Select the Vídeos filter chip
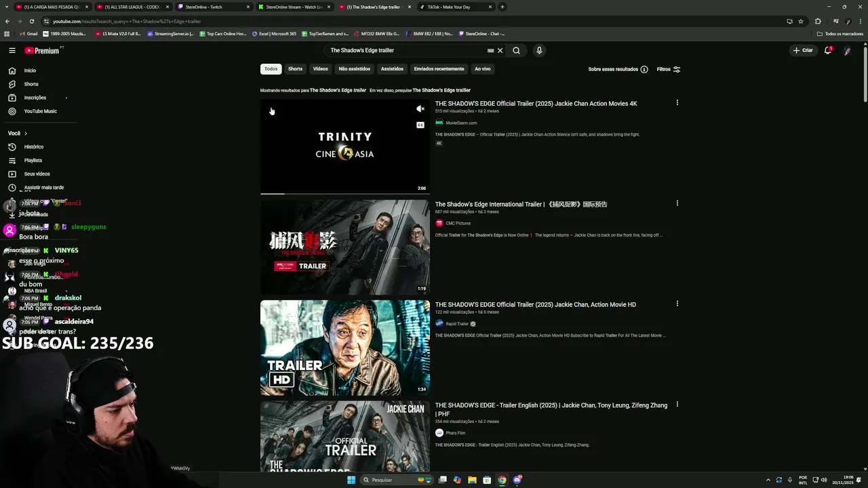 tap(321, 69)
